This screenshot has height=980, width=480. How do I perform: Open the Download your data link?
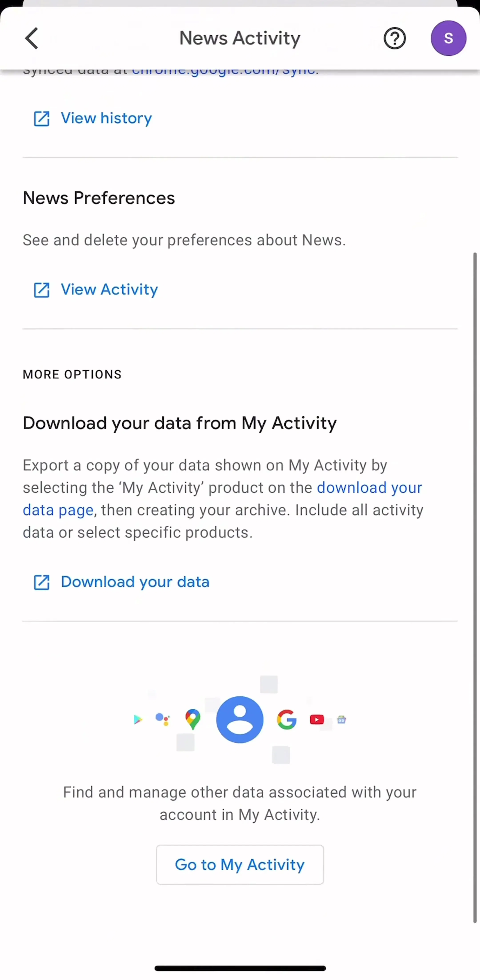tap(135, 582)
